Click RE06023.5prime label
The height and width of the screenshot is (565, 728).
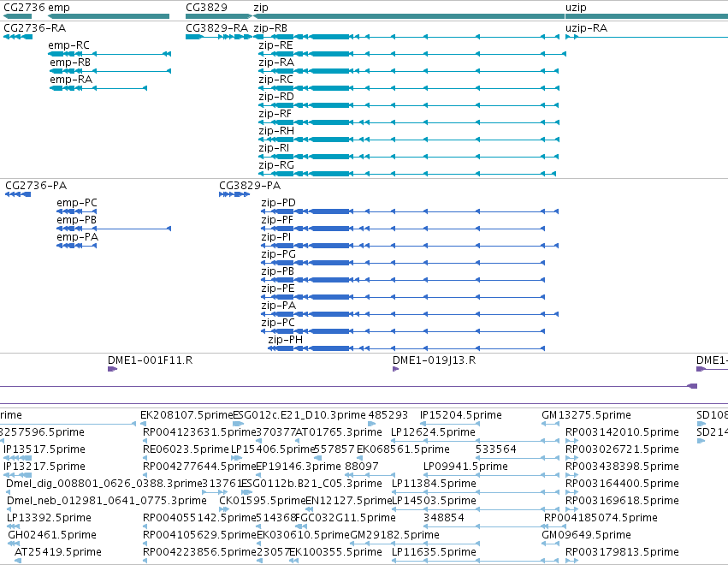pyautogui.click(x=186, y=449)
